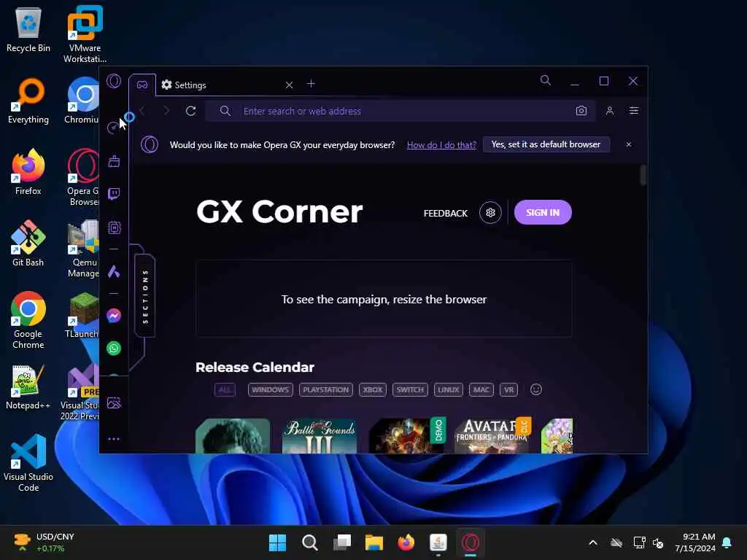Open the Easy Setup sliders icon
This screenshot has height=560, width=747.
[634, 111]
